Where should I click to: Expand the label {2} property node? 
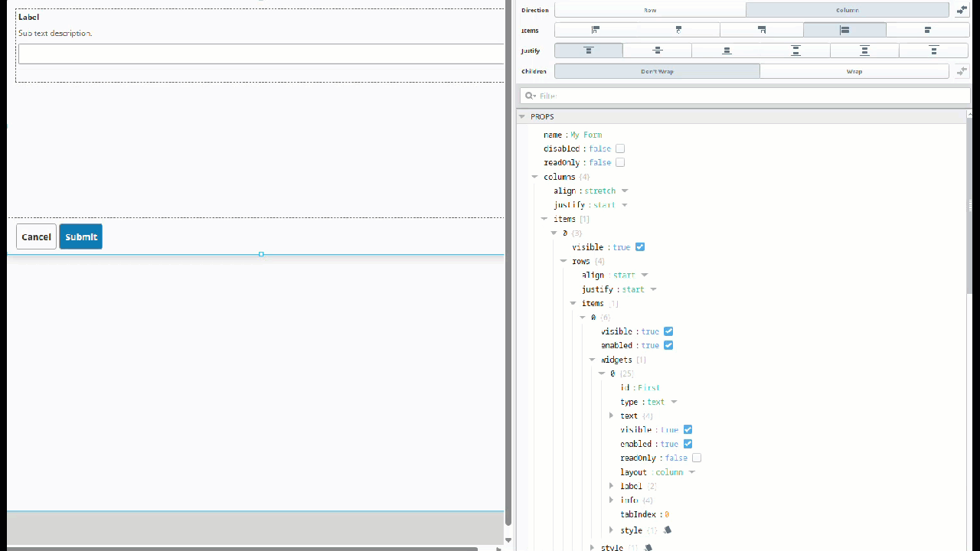[x=611, y=486]
